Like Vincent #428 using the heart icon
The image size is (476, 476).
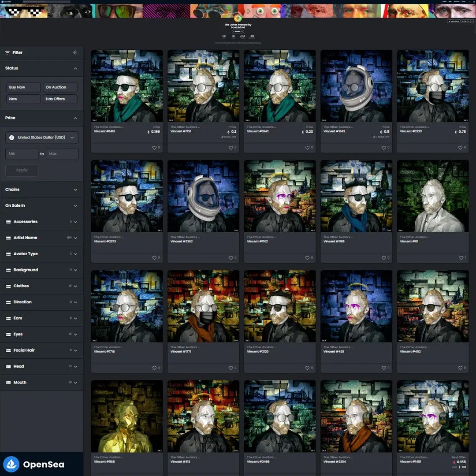point(384,368)
